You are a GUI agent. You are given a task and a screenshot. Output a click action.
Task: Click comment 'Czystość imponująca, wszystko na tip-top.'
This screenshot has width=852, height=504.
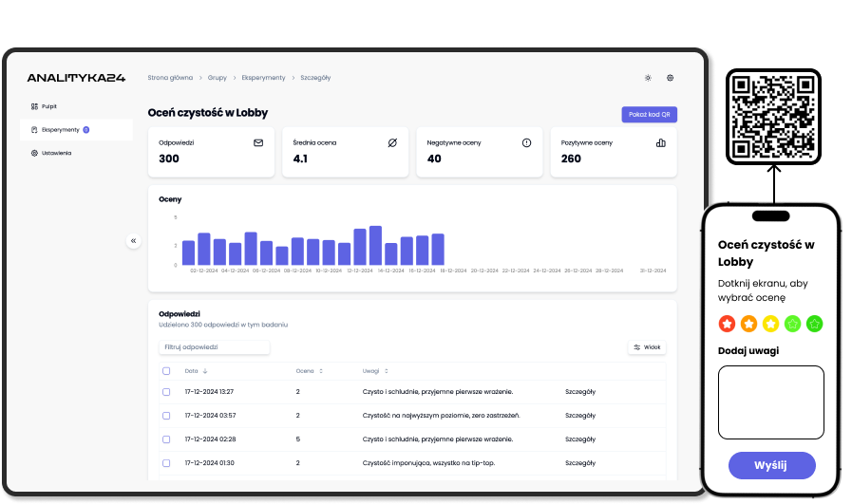click(x=428, y=463)
